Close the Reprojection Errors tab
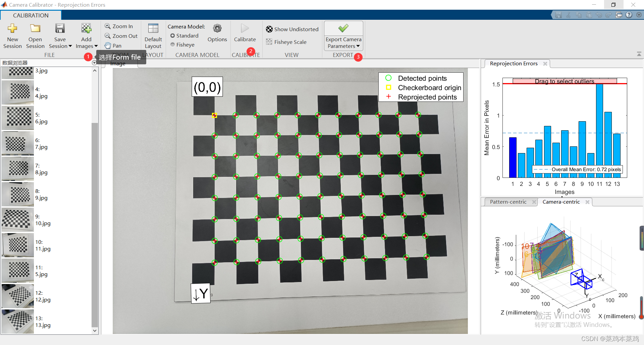The width and height of the screenshot is (644, 345). (x=545, y=64)
